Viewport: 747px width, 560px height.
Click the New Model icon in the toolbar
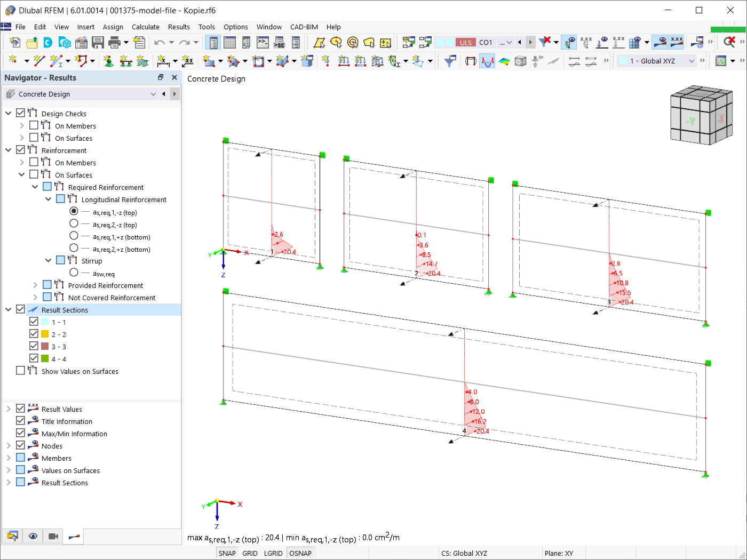[15, 42]
